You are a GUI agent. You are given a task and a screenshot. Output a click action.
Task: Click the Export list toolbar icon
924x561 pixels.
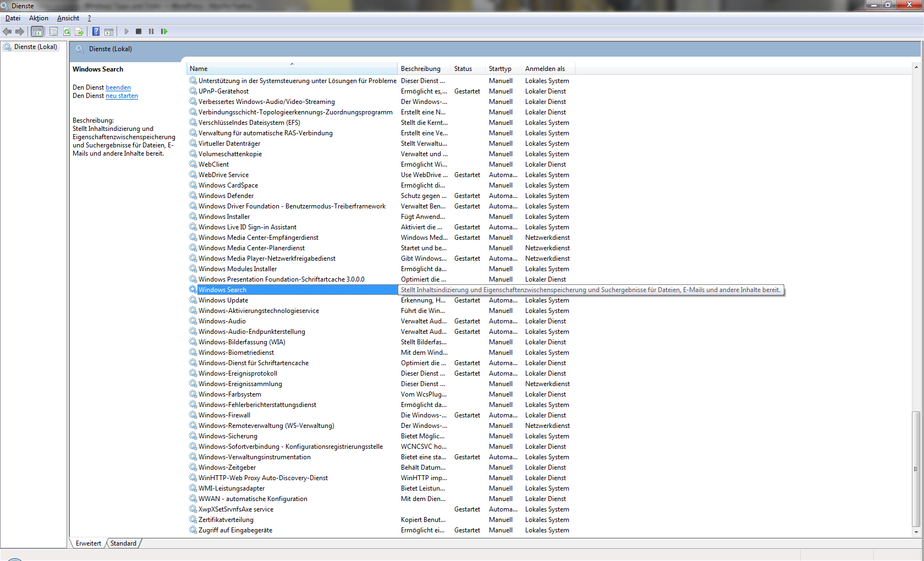[x=79, y=31]
